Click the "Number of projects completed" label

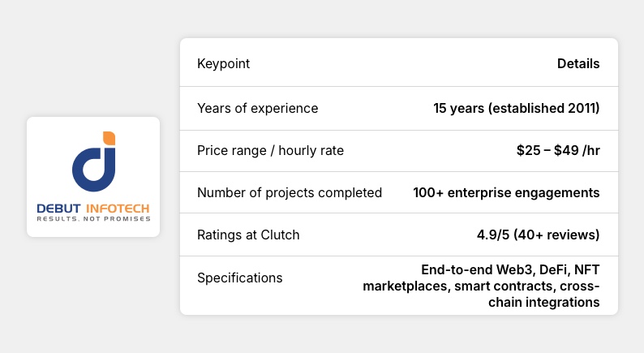[x=290, y=192]
